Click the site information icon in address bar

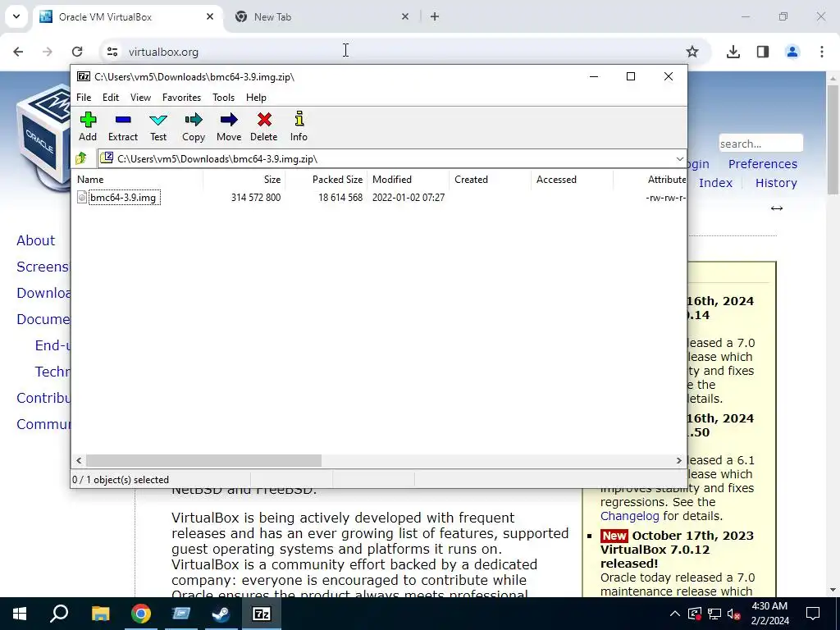[x=112, y=52]
